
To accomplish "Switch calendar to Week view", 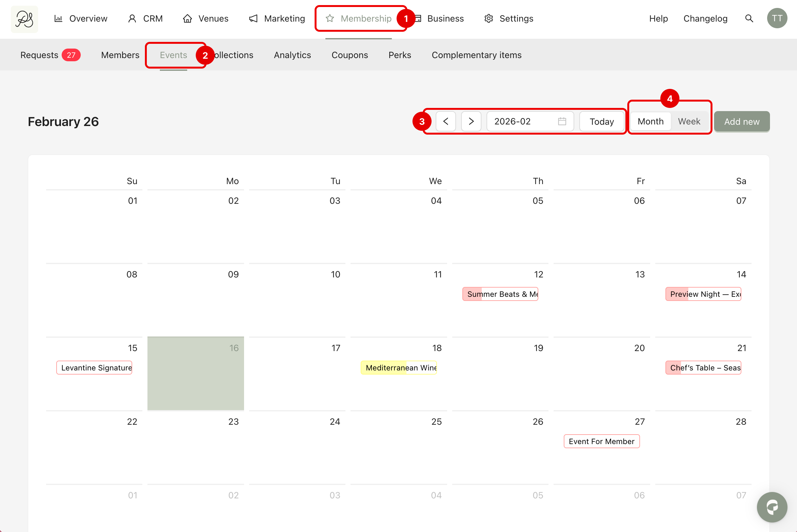I will click(x=689, y=122).
